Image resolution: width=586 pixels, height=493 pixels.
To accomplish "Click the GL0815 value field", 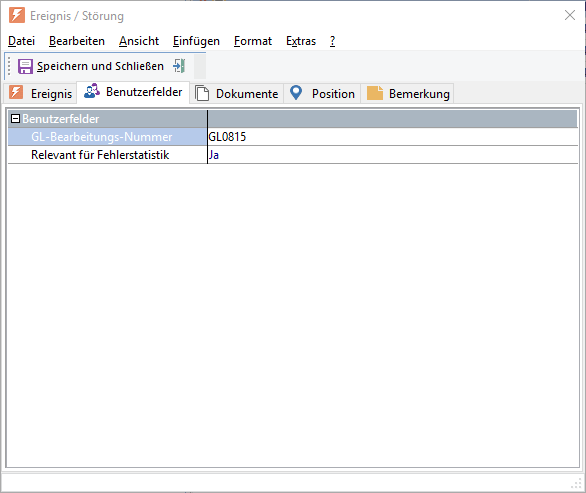I will pyautogui.click(x=393, y=137).
